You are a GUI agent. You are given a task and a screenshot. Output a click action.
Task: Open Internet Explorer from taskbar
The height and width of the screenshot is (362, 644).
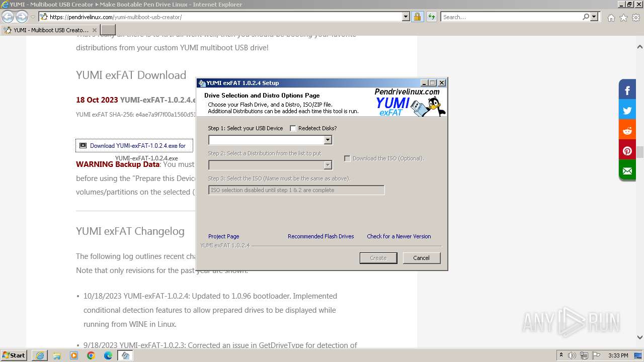point(40,355)
